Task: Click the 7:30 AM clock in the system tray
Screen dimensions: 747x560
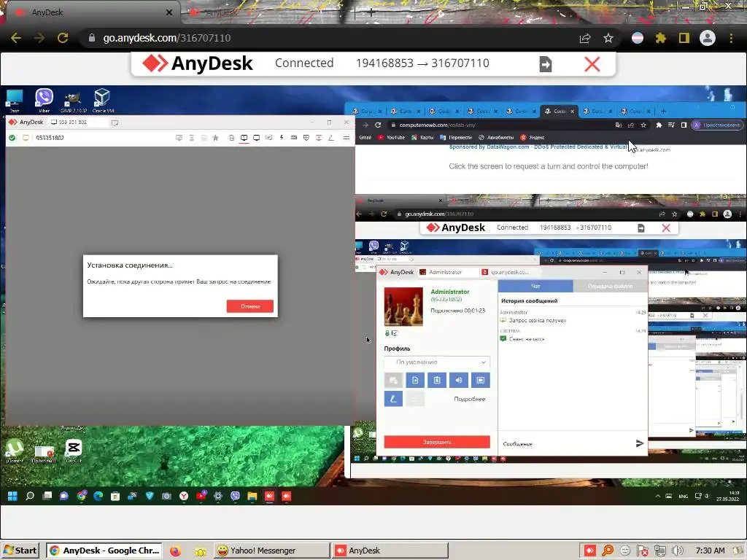Action: [710, 551]
